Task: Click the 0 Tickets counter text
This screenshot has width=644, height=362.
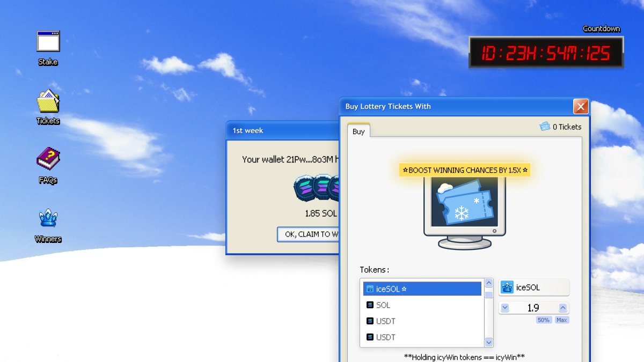Action: [x=567, y=127]
